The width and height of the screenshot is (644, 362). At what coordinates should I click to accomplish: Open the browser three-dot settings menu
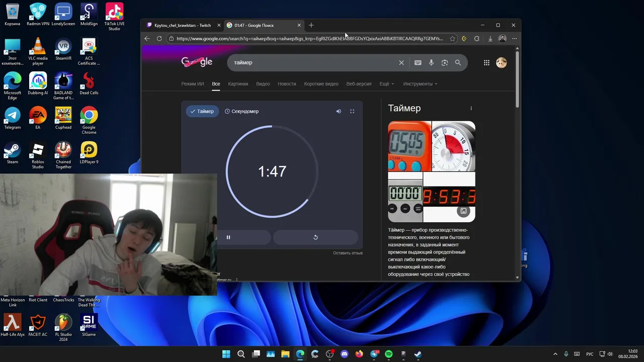click(x=514, y=39)
